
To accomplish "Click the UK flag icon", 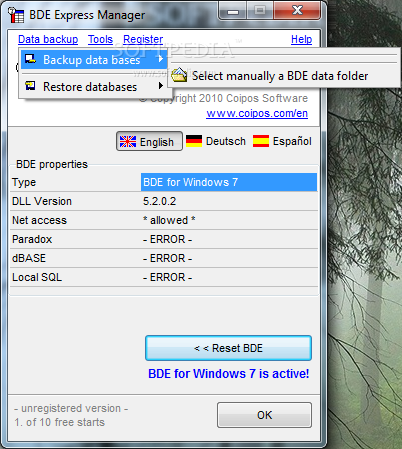I will tap(128, 142).
